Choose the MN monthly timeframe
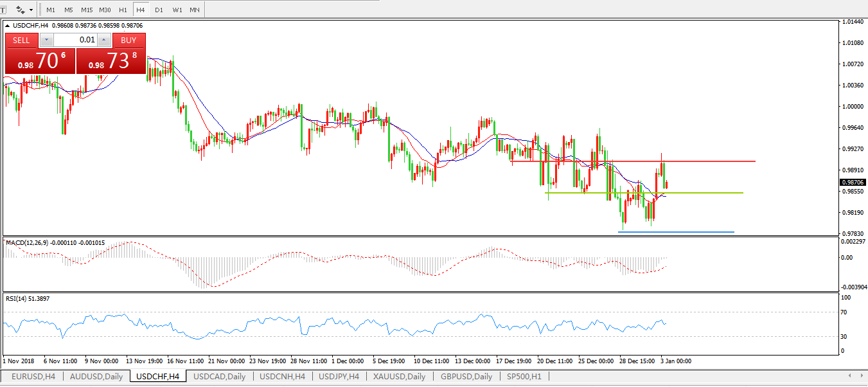This screenshot has height=387, width=868. pyautogui.click(x=194, y=10)
